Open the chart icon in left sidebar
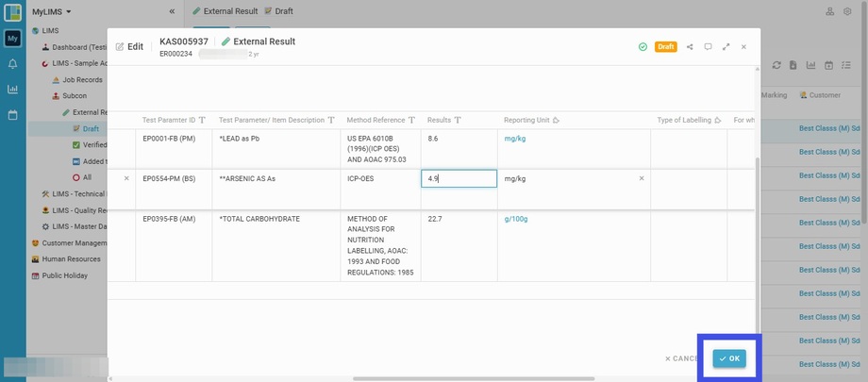 tap(12, 90)
